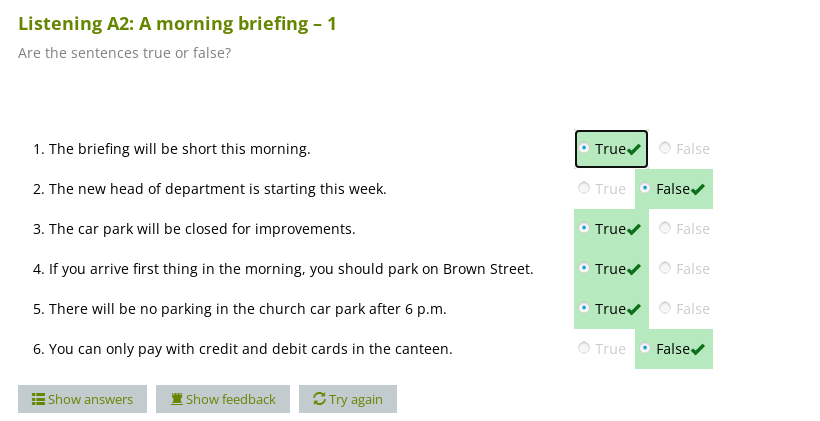Select True radio for question 1
The image size is (820, 421).
tap(584, 148)
